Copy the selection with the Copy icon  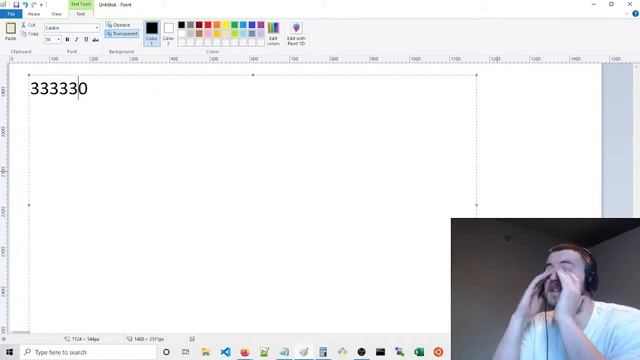(29, 34)
